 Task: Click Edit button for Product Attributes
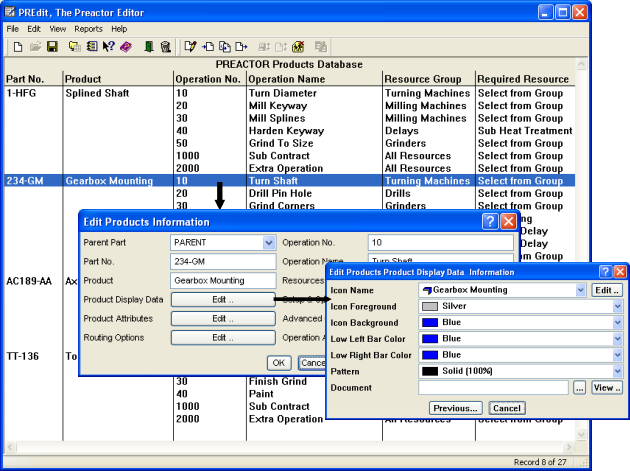tap(223, 319)
